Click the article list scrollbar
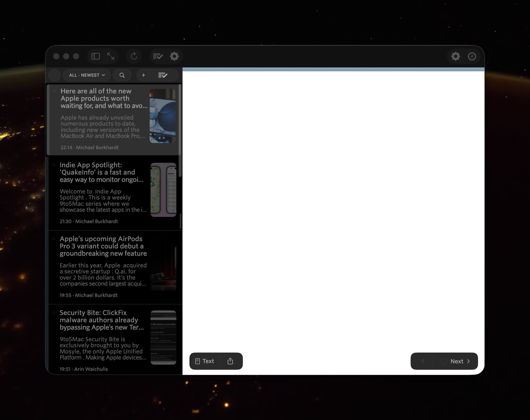The width and height of the screenshot is (530, 420). point(180,130)
